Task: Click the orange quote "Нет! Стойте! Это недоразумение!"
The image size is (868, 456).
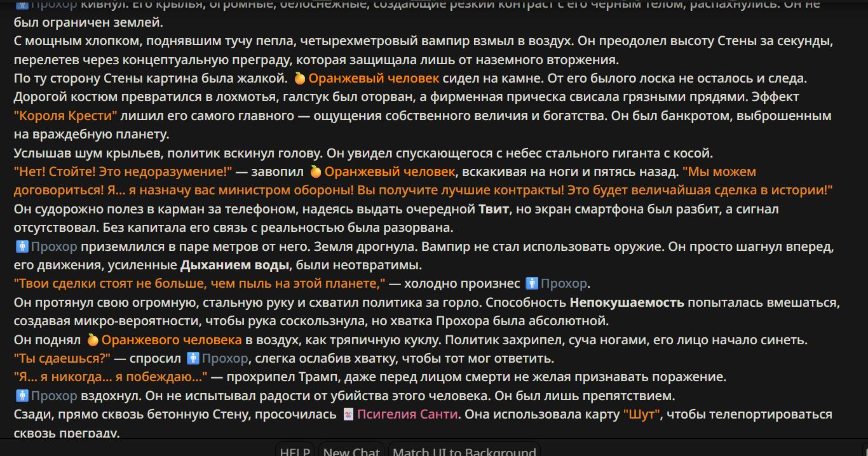Action: point(123,171)
